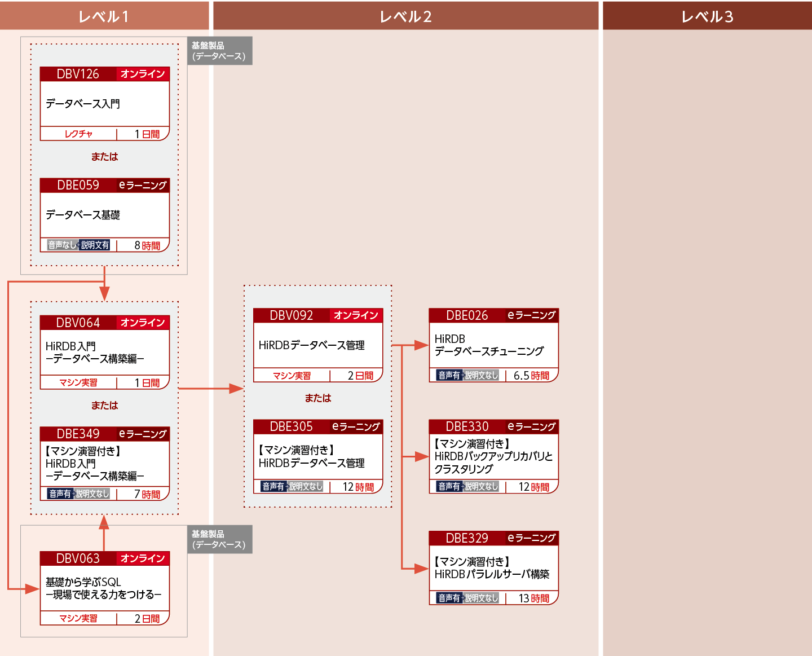Click the eラーニング badge on DBE330
The height and width of the screenshot is (656, 812).
(x=531, y=426)
